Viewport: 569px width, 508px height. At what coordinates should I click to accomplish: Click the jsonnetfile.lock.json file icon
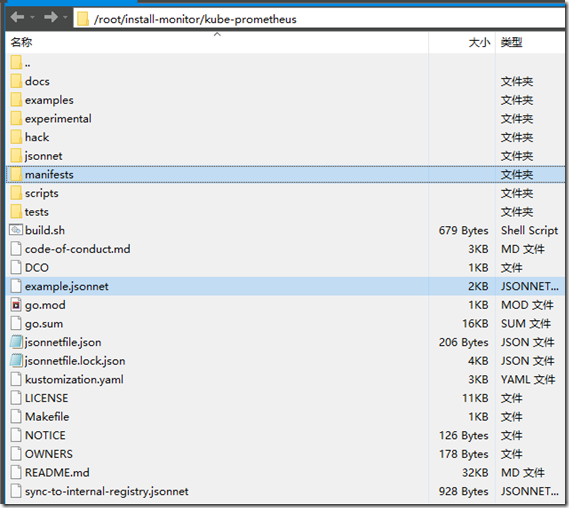click(x=16, y=361)
